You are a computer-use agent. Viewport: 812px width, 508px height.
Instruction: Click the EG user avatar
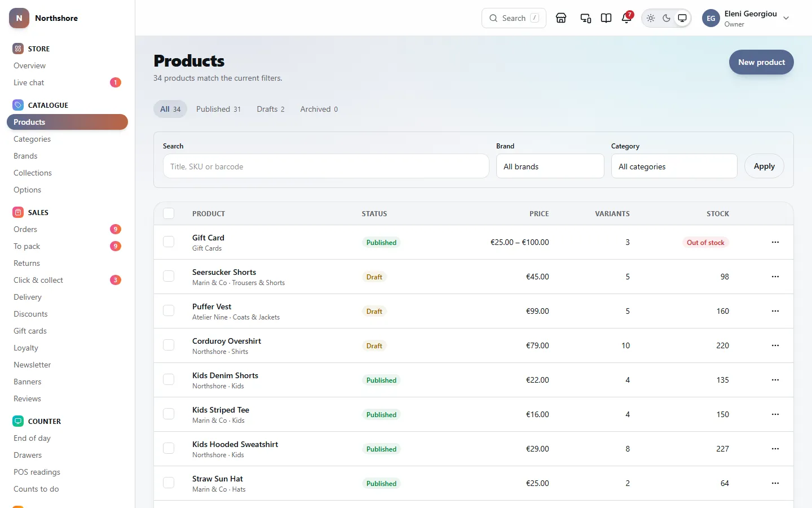pyautogui.click(x=711, y=18)
